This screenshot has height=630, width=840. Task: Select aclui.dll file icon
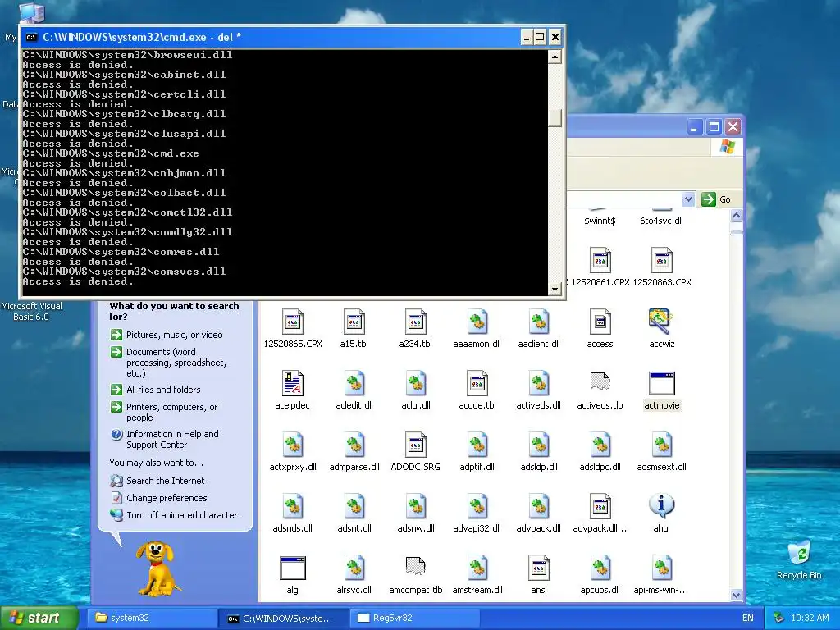(x=416, y=384)
